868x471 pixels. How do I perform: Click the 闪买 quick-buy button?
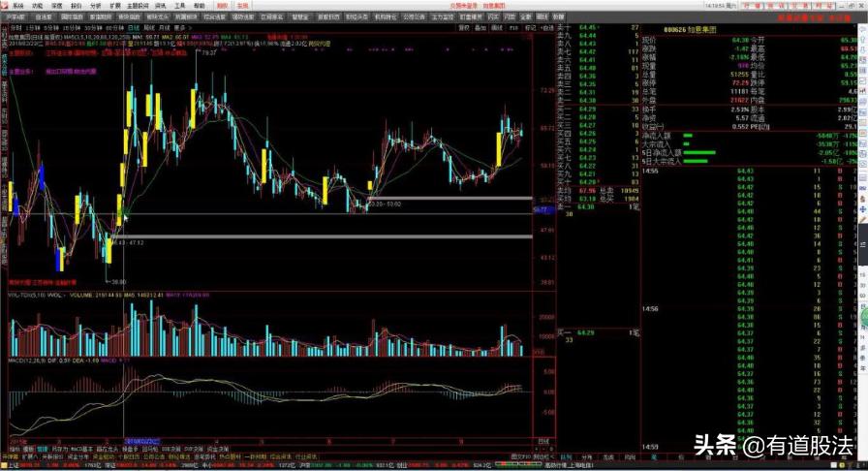click(x=494, y=17)
